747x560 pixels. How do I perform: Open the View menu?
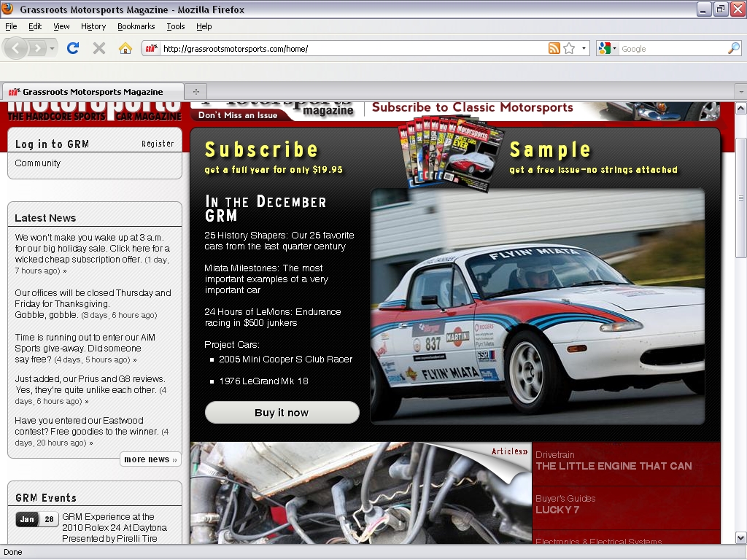[61, 26]
